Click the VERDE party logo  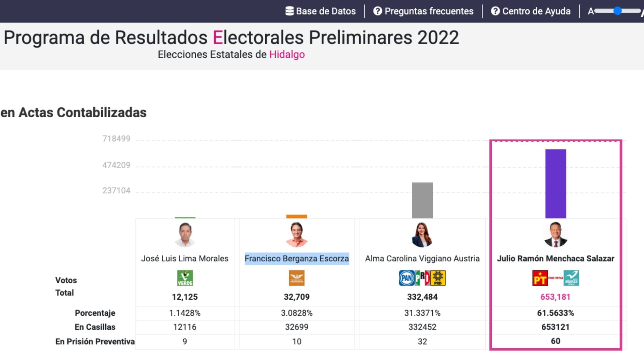(185, 278)
